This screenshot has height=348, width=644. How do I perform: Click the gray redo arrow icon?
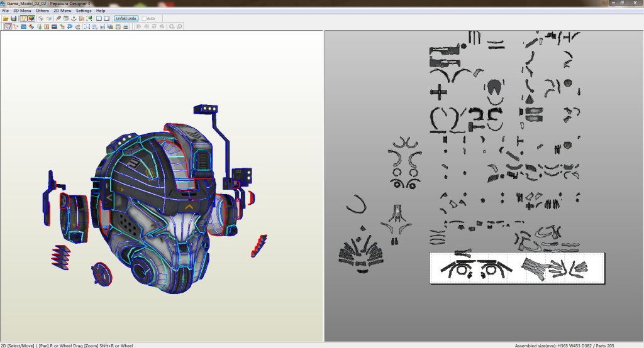(x=77, y=26)
